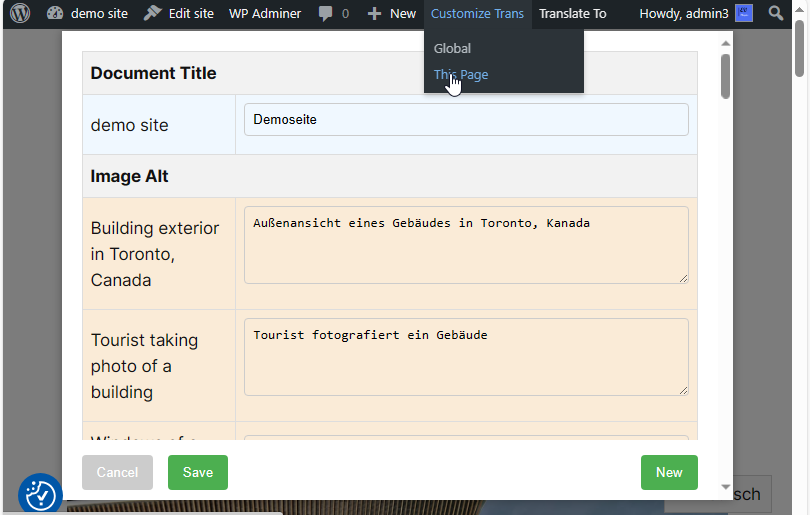Image resolution: width=810 pixels, height=515 pixels.
Task: Open the comments bubble icon
Action: [x=326, y=14]
